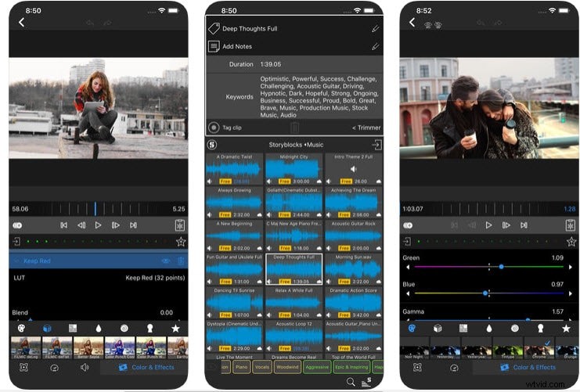Edit the Deep Thoughts Full title pencil
580x392 pixels.
coord(375,29)
